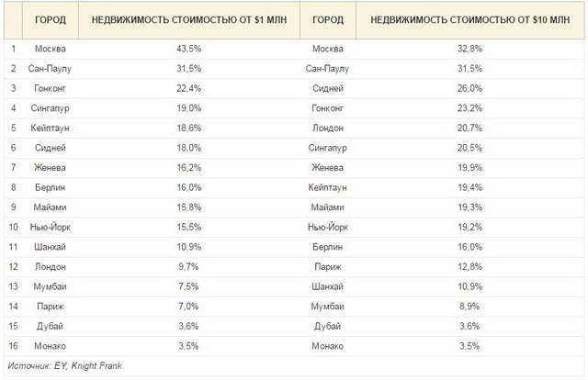Click Сингапур in row 4
The image size is (588, 380).
click(51, 108)
